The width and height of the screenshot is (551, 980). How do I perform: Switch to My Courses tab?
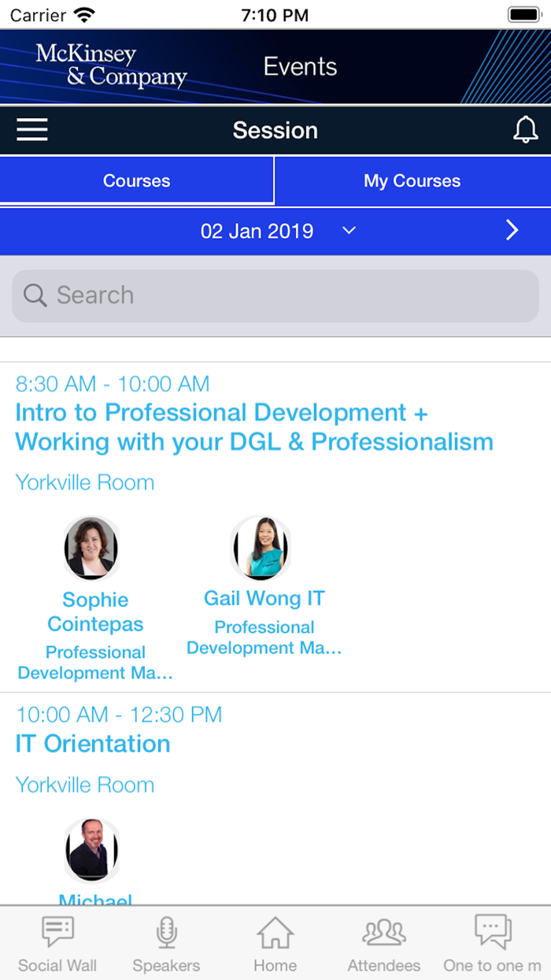point(412,180)
